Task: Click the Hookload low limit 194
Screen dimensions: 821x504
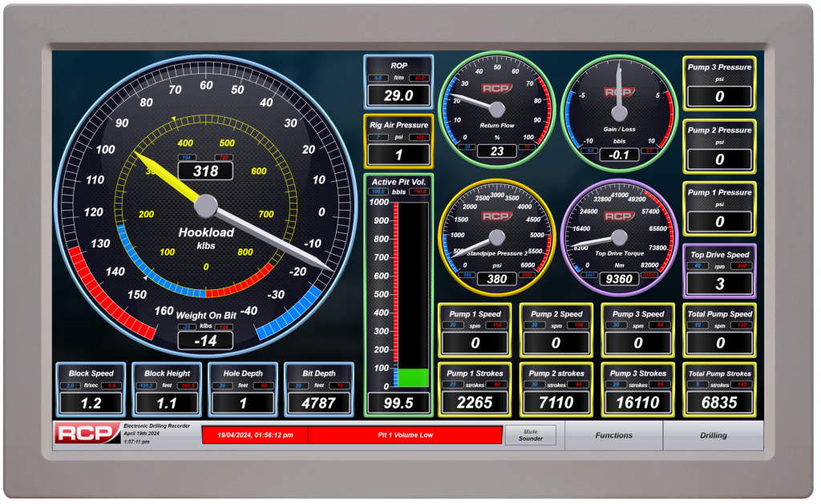Action: (186, 157)
